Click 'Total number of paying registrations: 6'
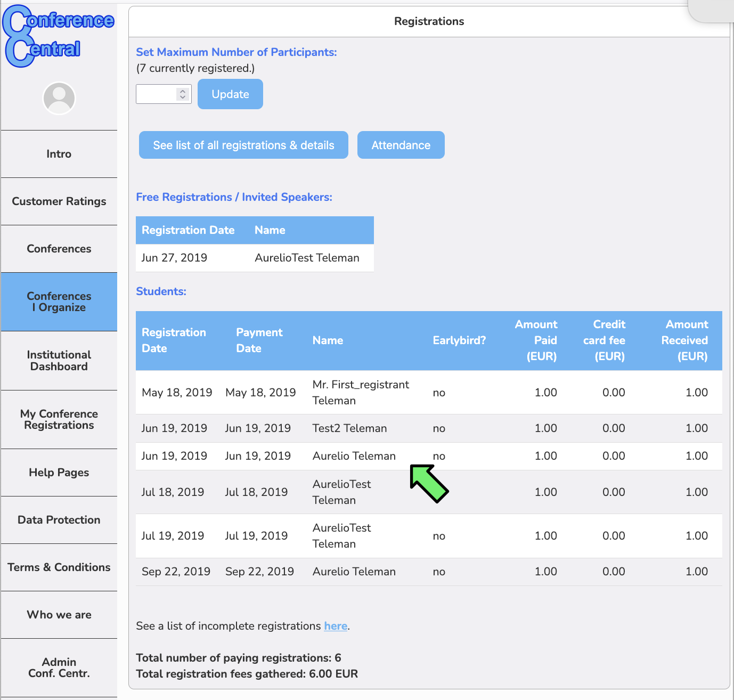Screen dimensions: 734x700 (239, 658)
